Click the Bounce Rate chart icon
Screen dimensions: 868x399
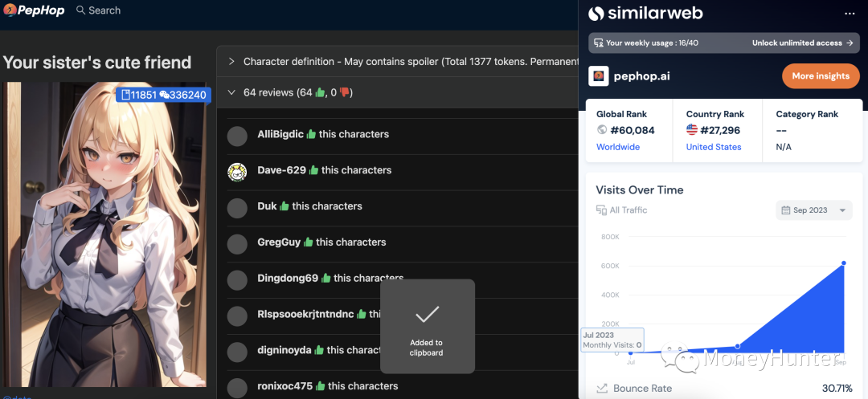[x=602, y=389]
